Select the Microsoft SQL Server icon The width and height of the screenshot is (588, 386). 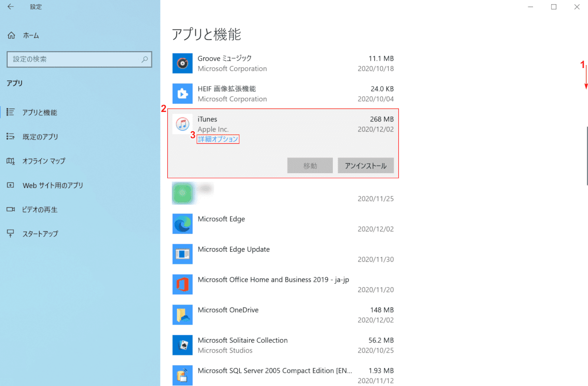click(182, 376)
